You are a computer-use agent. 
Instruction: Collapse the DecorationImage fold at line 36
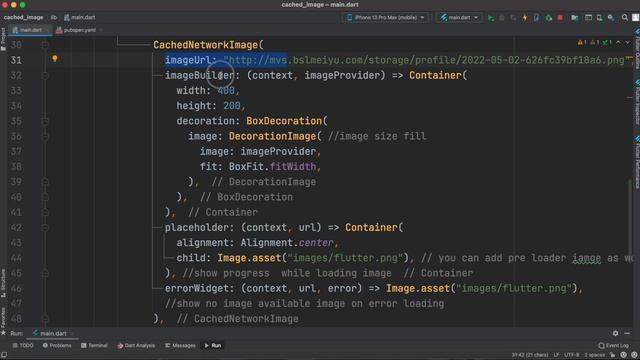45,136
